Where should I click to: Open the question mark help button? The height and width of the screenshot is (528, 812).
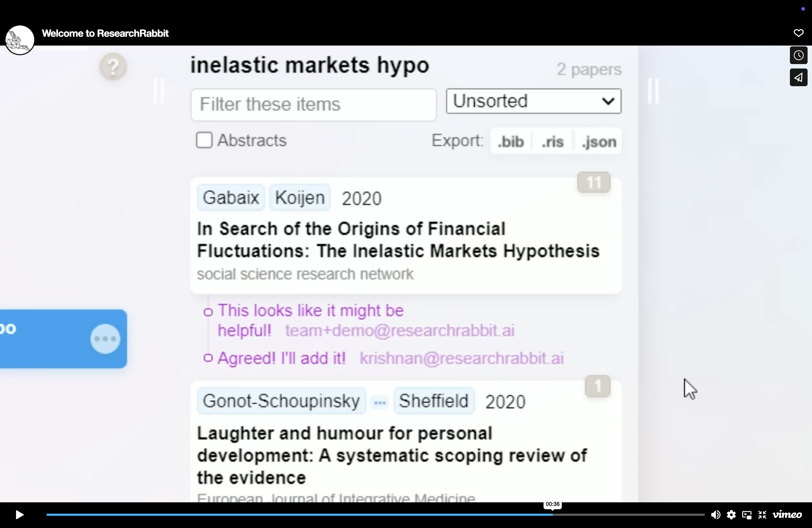pyautogui.click(x=113, y=67)
